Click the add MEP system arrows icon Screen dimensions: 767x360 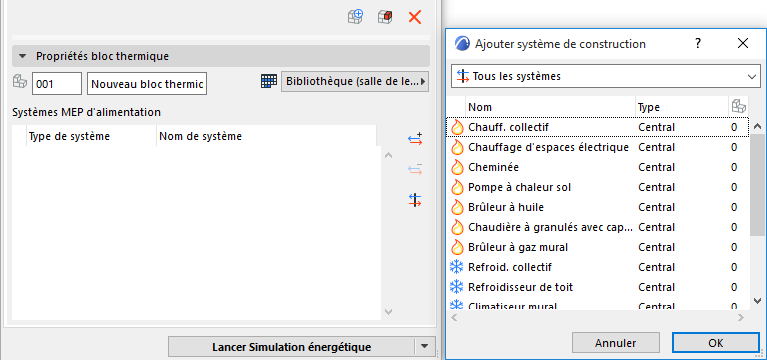click(x=415, y=139)
